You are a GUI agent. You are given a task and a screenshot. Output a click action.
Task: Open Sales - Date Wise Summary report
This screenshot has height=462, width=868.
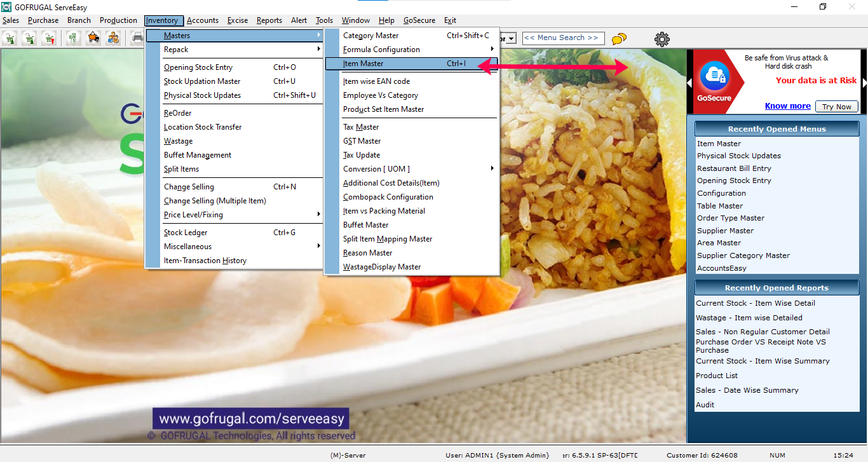point(747,390)
